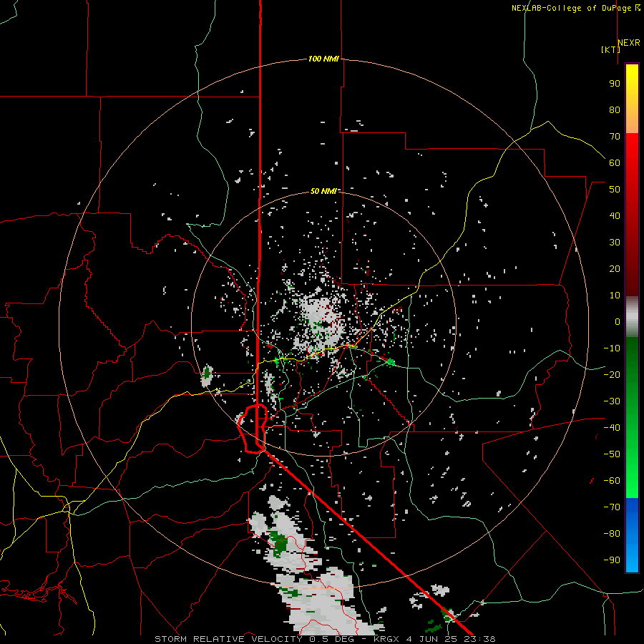Viewport: 644px width, 644px height.
Task: Click the 100 NMI range ring label
Action: (x=323, y=59)
